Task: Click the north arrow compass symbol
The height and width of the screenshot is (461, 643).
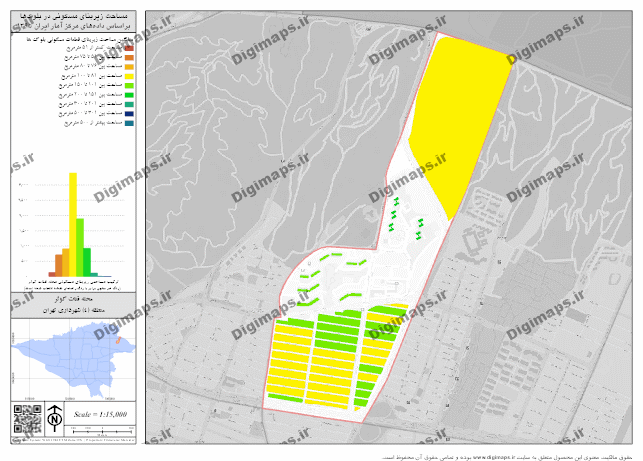Action: click(x=55, y=416)
